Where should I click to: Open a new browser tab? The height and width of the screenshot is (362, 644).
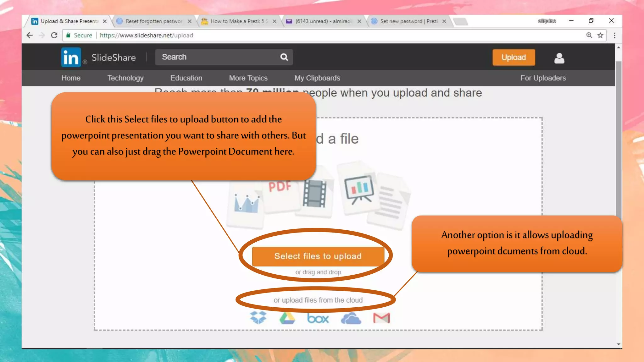461,21
